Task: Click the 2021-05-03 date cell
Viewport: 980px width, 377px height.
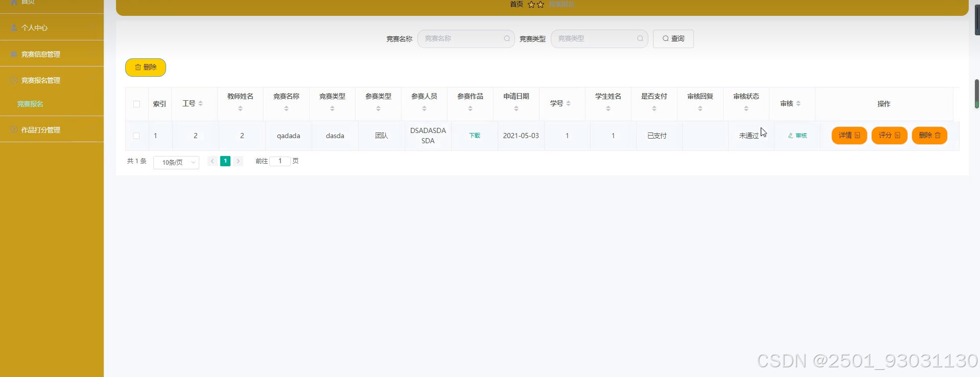Action: point(521,136)
